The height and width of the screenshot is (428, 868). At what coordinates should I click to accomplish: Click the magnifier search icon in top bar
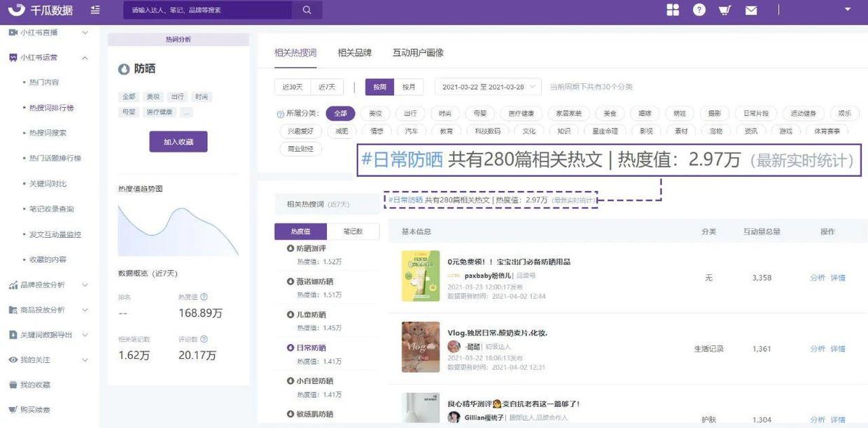pos(307,10)
